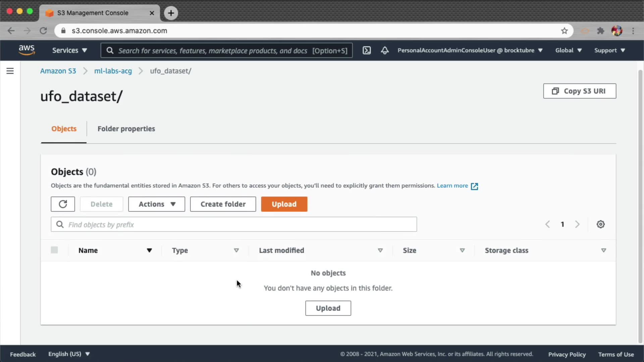
Task: Open the hamburger side navigation menu
Action: tap(10, 71)
